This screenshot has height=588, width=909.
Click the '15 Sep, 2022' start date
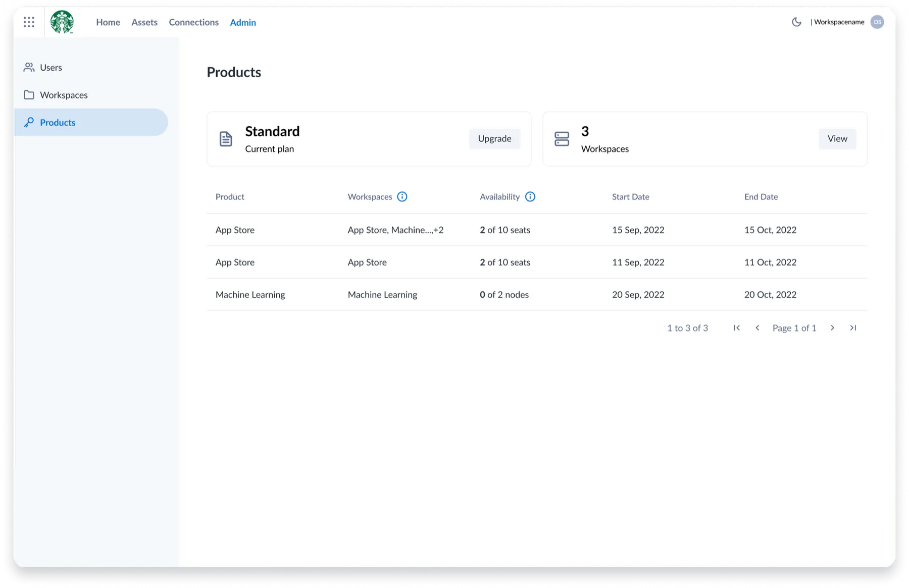coord(638,230)
